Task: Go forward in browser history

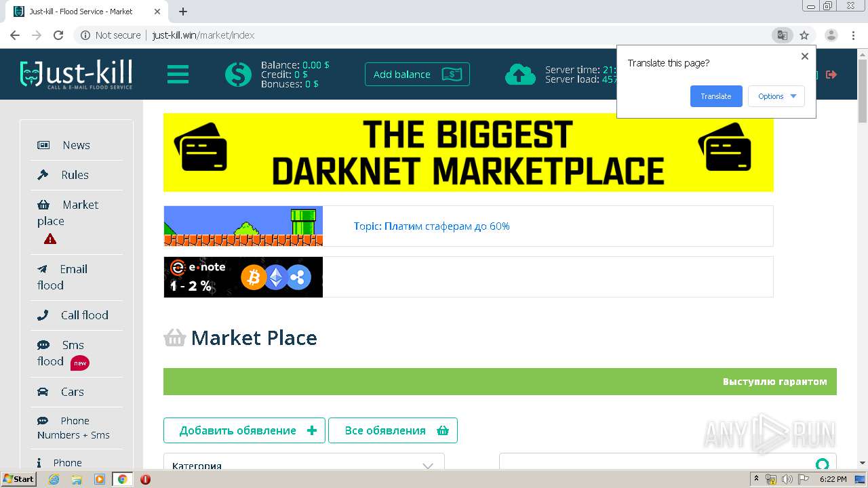Action: click(37, 35)
